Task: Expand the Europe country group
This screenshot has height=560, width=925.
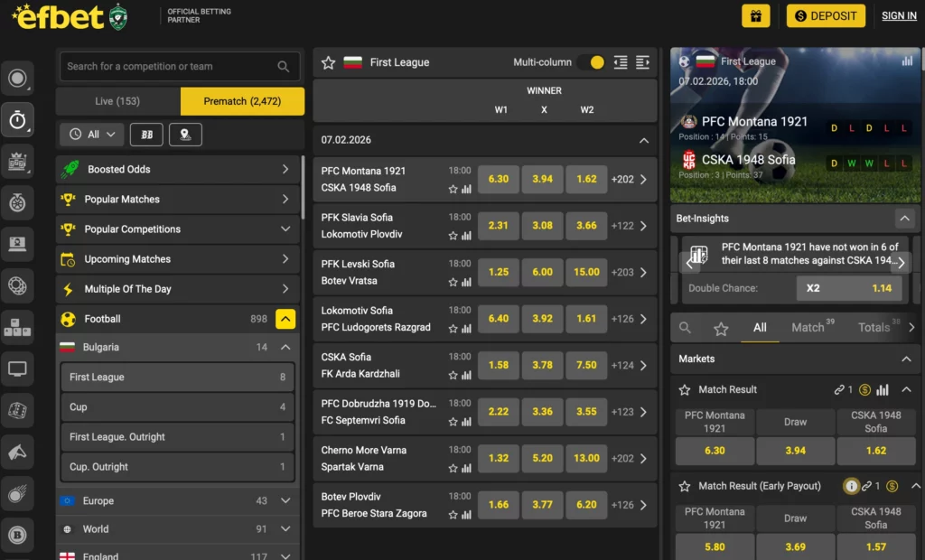Action: pyautogui.click(x=285, y=500)
